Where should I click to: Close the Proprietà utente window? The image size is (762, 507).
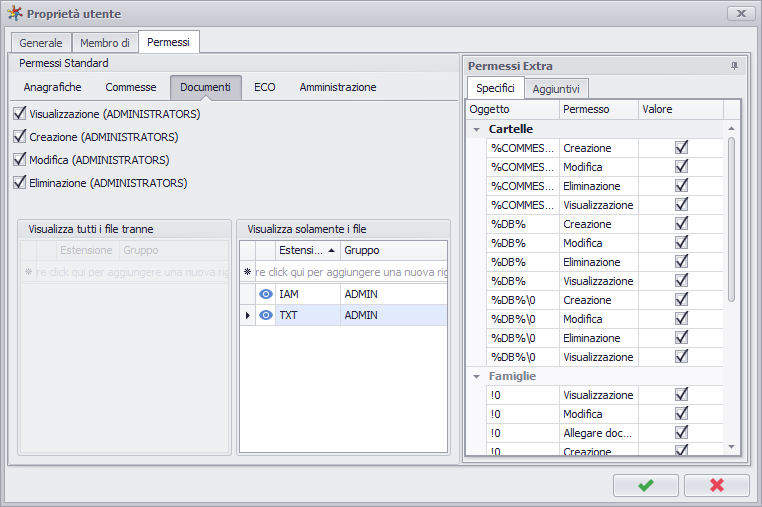point(741,14)
